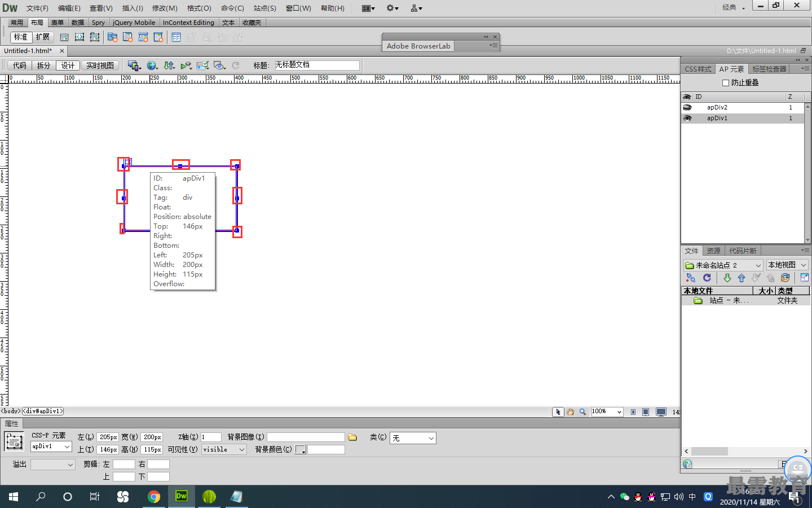Viewport: 812px width, 508px height.
Task: Open the File management arrows icon
Action: (169, 65)
